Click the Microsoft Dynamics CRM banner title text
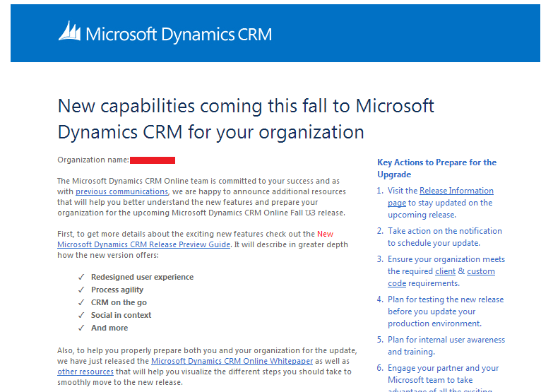The image size is (553, 392). tap(178, 35)
